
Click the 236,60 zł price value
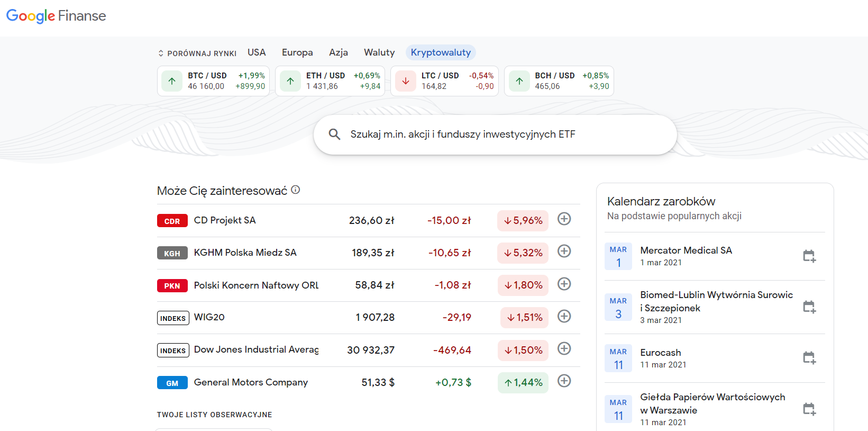372,220
